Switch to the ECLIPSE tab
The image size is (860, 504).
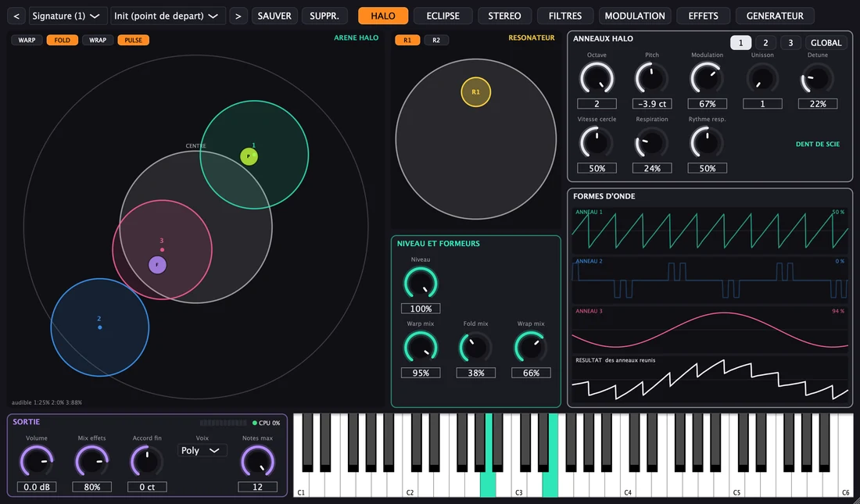443,16
